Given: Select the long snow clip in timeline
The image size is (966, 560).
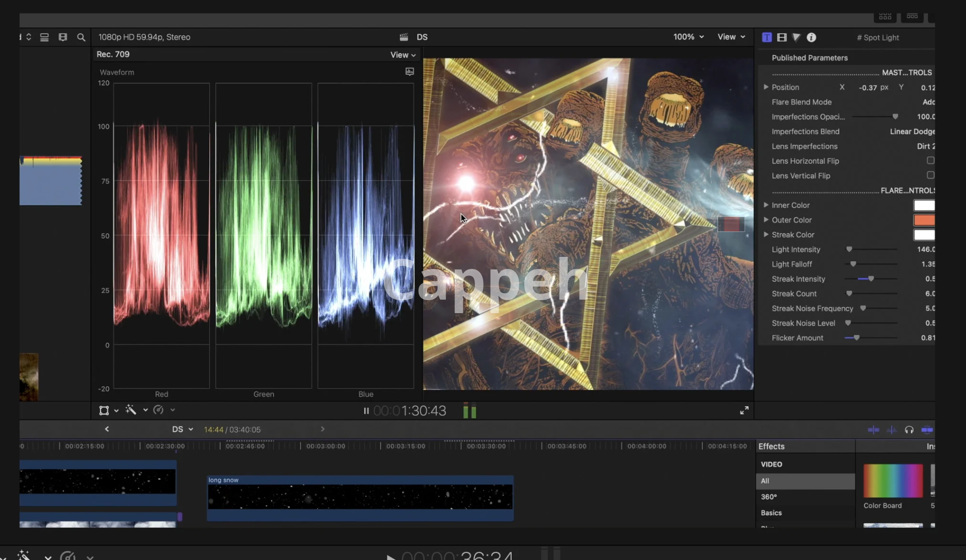Looking at the screenshot, I should [x=360, y=497].
